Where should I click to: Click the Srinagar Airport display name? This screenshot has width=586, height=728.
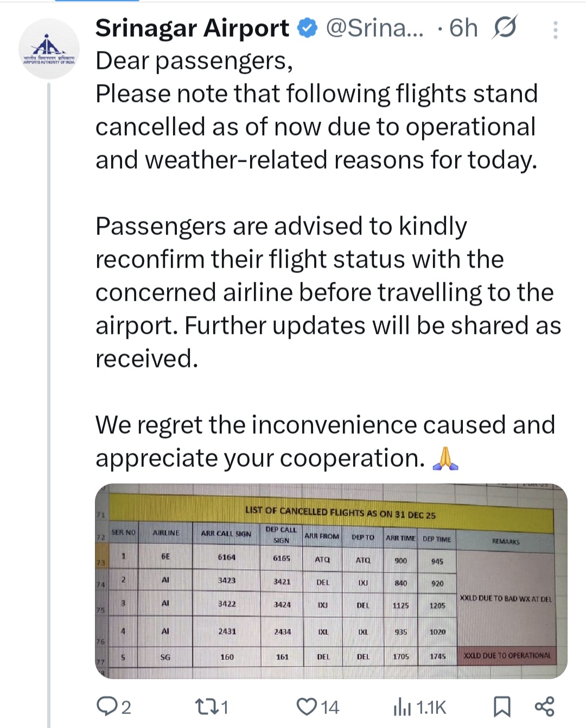click(192, 28)
